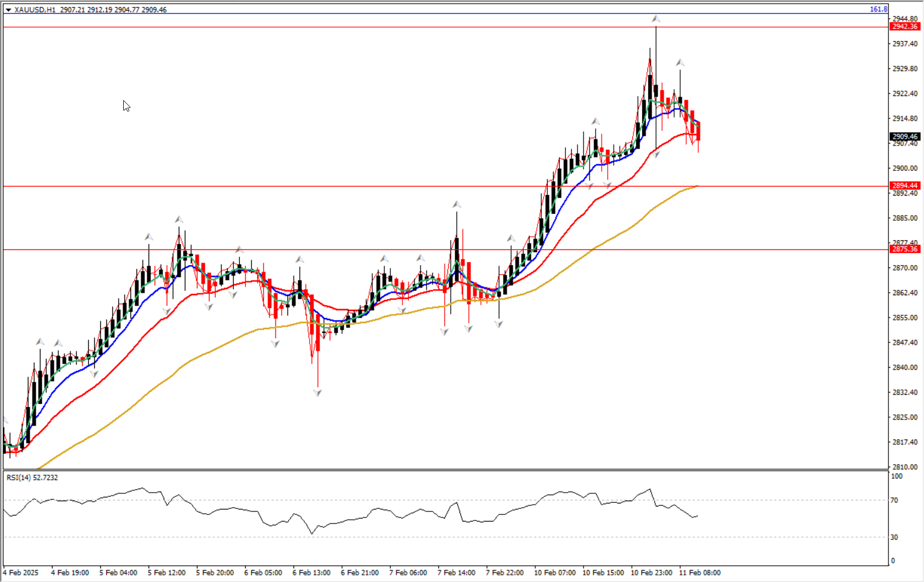Click the 6 Feb 13:00 time label

(311, 572)
